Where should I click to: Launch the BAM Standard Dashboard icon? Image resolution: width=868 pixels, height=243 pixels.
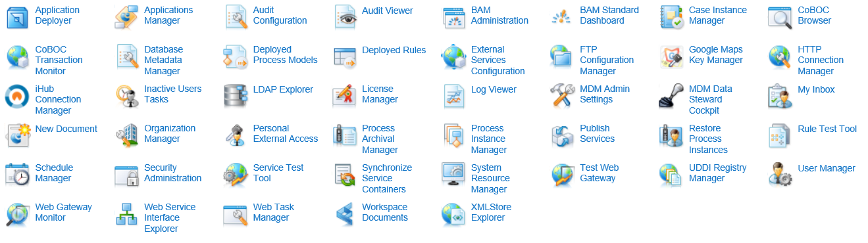[562, 17]
